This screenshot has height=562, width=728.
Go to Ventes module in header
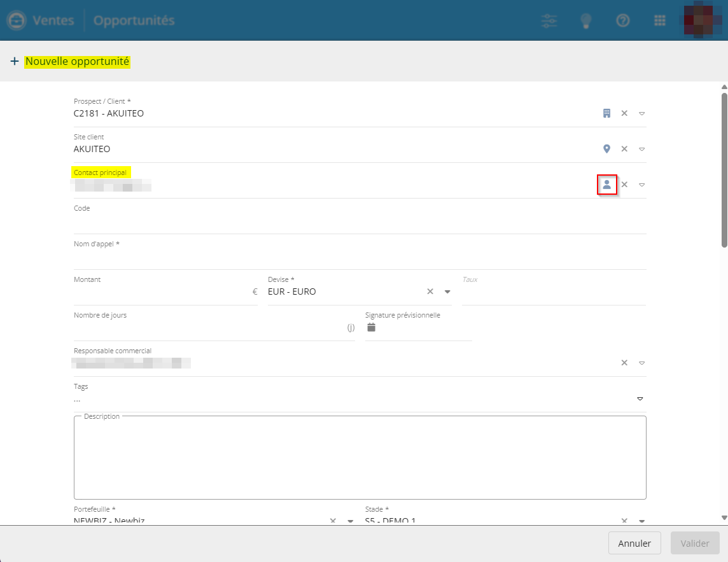(x=55, y=20)
